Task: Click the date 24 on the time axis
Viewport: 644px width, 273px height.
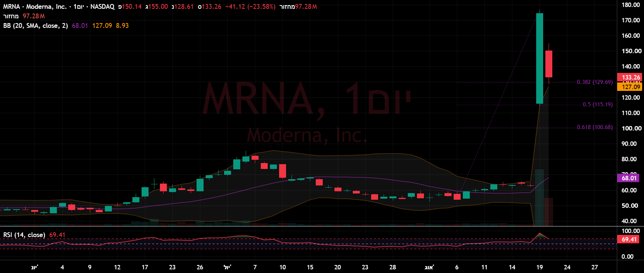Action: [x=567, y=267]
